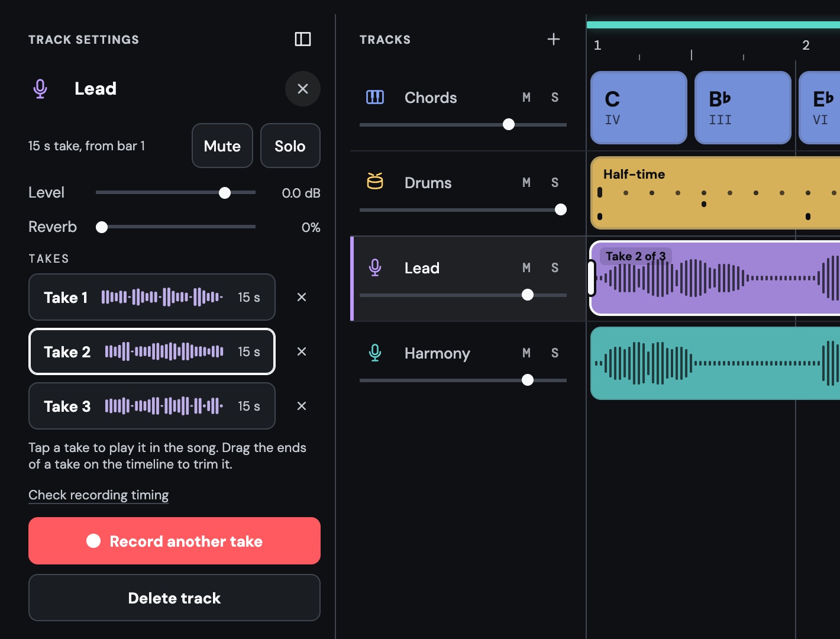Toggle the sidebar panel layout icon

[x=303, y=39]
